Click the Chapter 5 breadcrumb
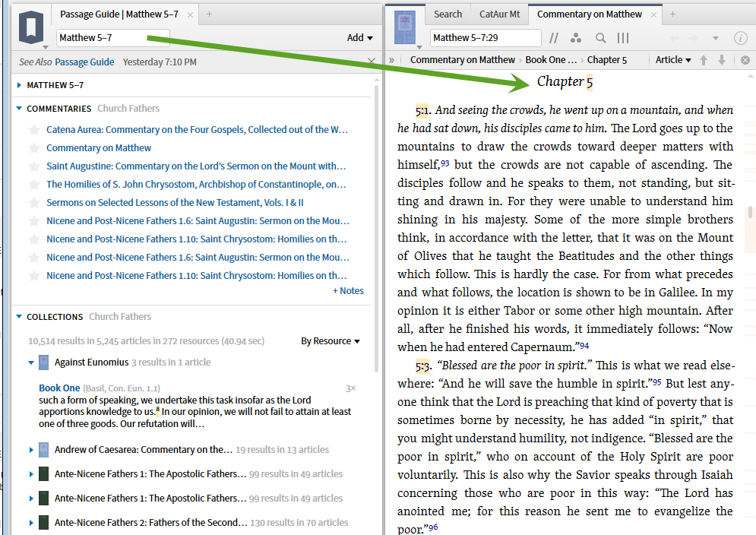The image size is (756, 535). 606,60
